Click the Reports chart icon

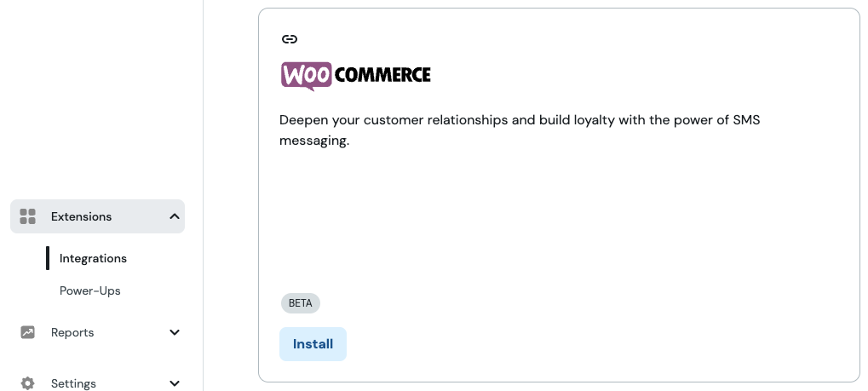coord(27,332)
